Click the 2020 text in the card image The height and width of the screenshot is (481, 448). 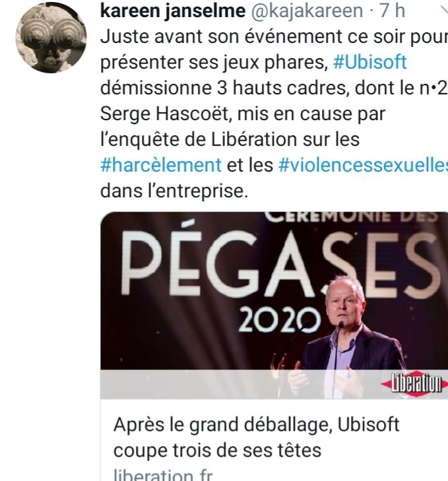[279, 320]
